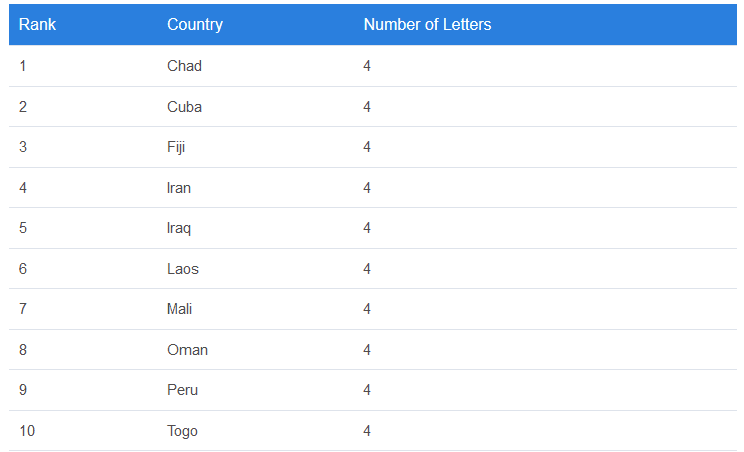Select rank number 8 cell

(x=23, y=350)
